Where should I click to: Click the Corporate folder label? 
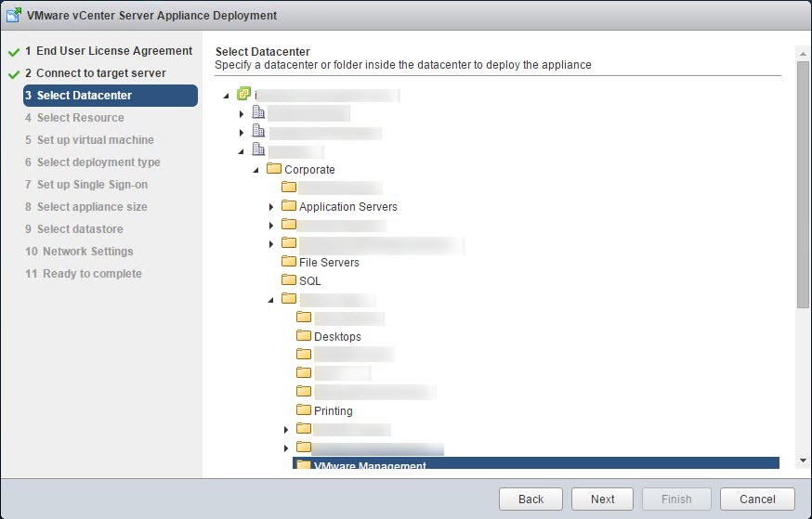(309, 170)
